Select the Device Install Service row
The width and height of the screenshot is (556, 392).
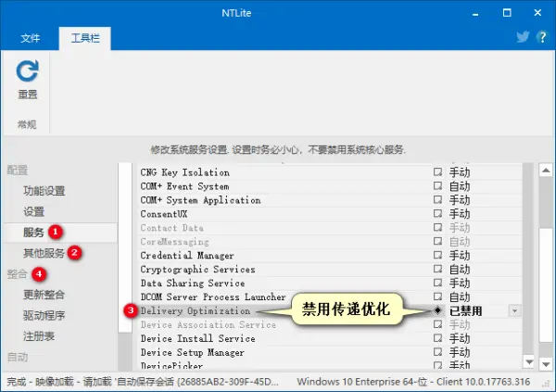click(330, 338)
